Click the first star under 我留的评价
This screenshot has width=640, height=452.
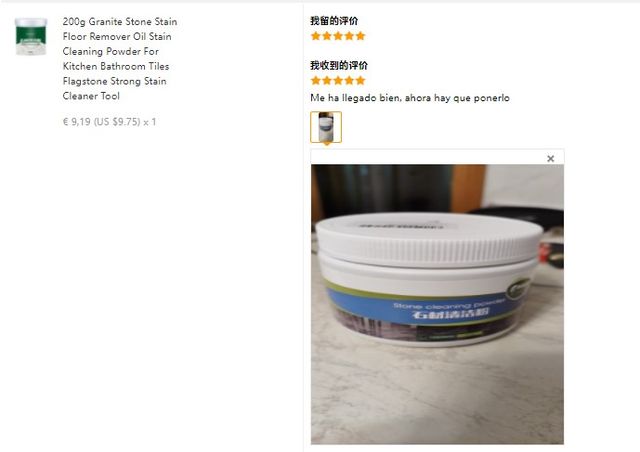[316, 36]
